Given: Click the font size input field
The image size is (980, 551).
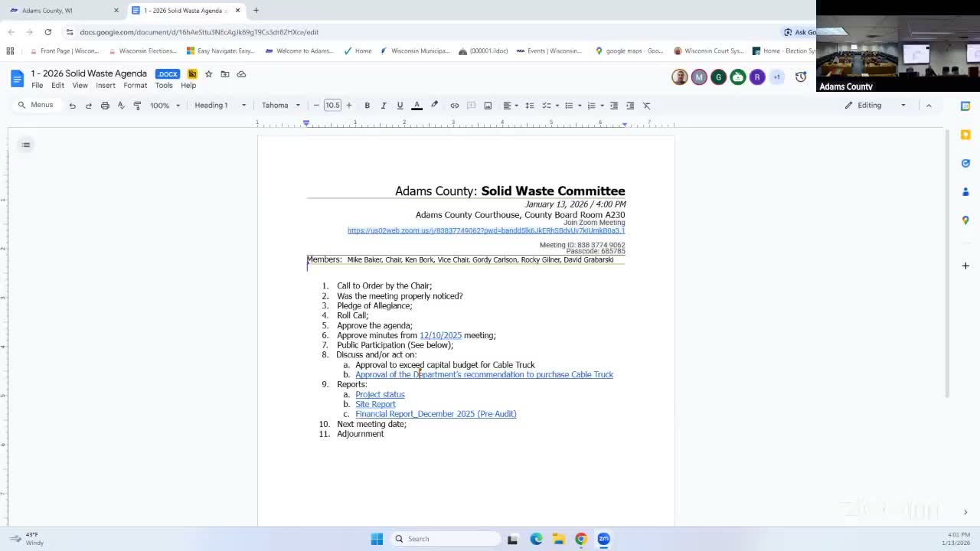Looking at the screenshot, I should click(332, 105).
